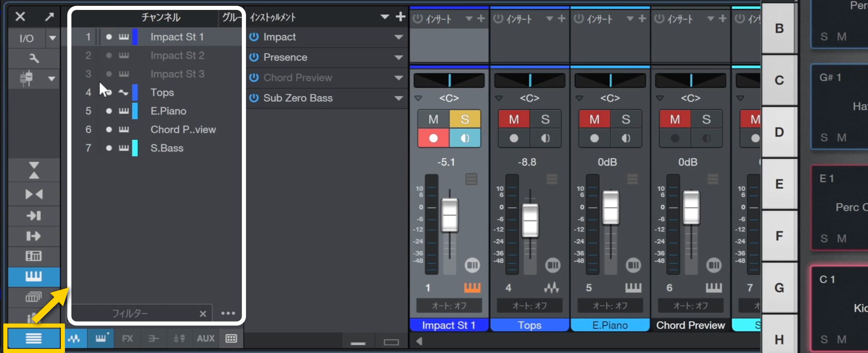Select S.Bass in channel list
The image size is (868, 353).
(x=167, y=148)
